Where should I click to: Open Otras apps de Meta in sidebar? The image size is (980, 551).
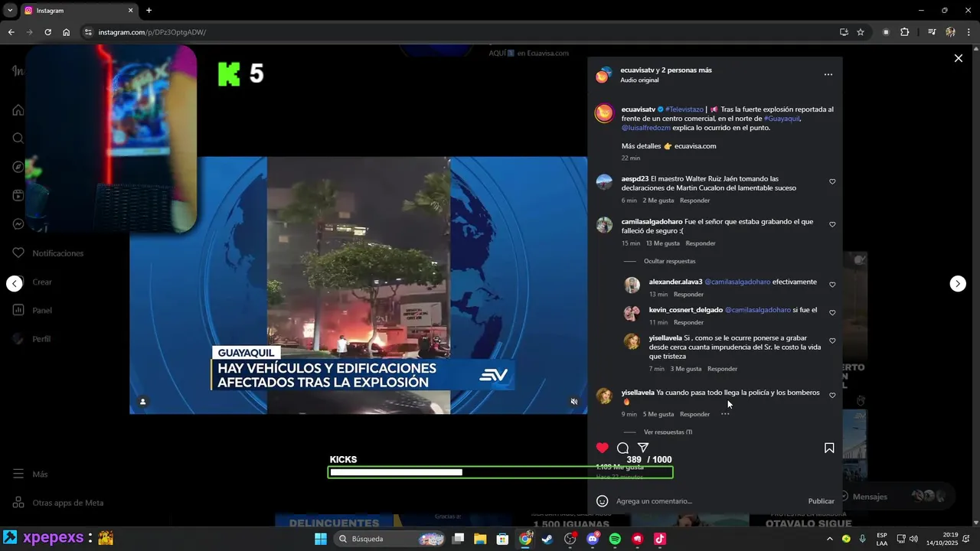(58, 503)
